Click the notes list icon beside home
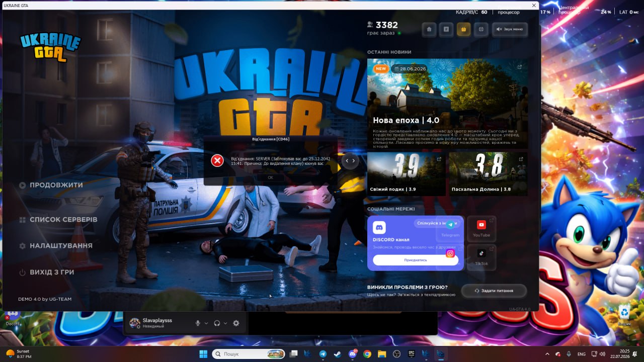644x362 pixels. 446,29
